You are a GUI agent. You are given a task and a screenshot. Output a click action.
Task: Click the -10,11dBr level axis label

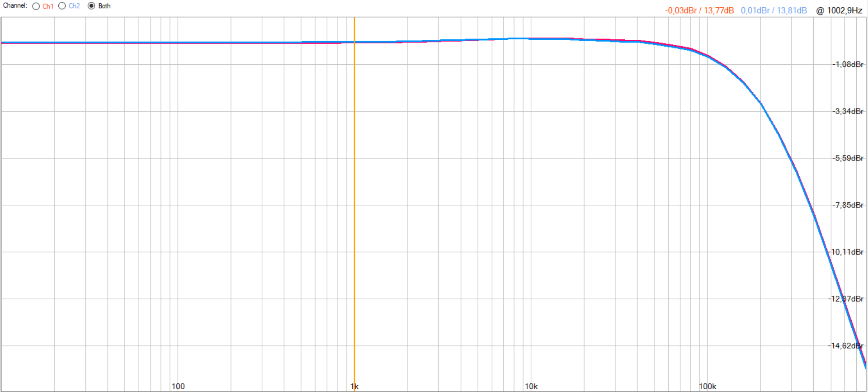click(x=848, y=252)
